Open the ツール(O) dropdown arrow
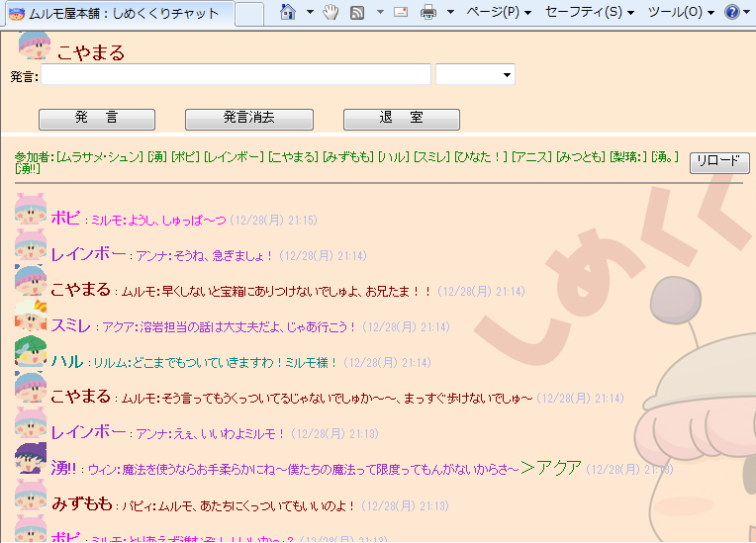 click(x=710, y=13)
